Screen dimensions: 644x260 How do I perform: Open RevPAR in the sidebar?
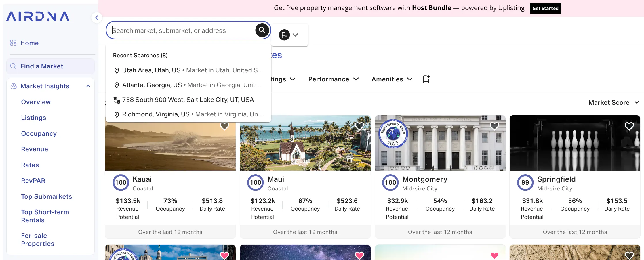tap(33, 181)
